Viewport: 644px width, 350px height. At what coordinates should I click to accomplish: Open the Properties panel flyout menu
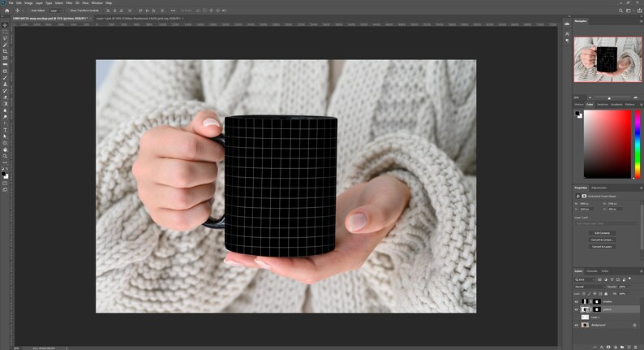(x=641, y=188)
